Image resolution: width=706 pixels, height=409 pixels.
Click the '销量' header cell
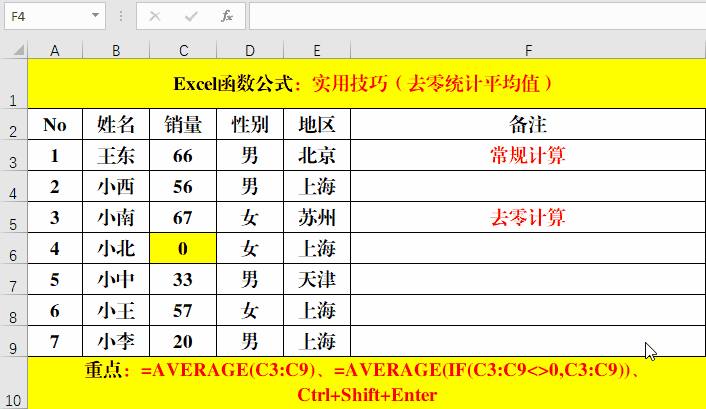tap(183, 124)
